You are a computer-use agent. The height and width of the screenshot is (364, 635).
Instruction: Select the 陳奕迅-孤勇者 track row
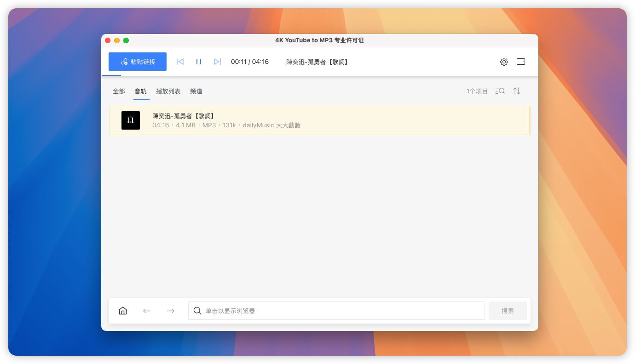pos(322,120)
